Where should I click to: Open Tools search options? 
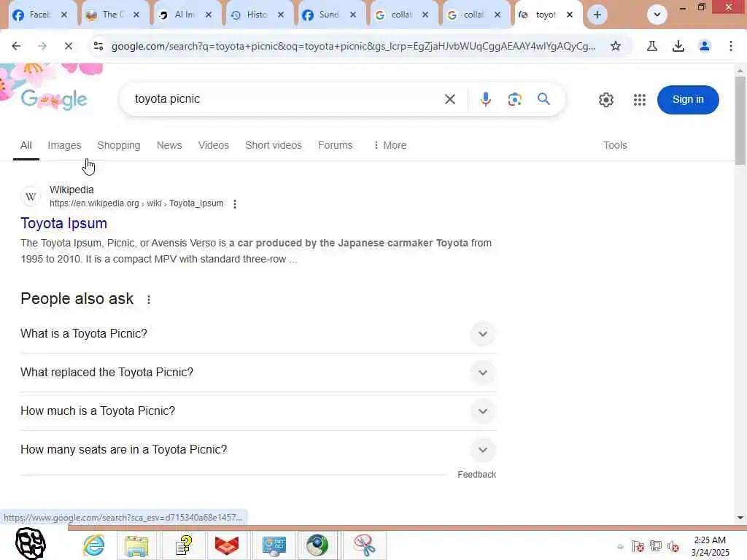[615, 145]
